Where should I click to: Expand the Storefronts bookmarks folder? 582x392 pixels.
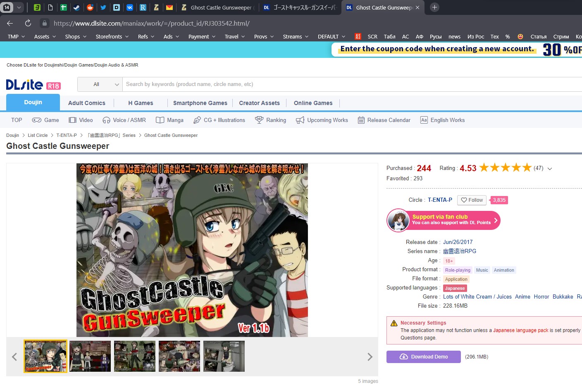pos(112,36)
